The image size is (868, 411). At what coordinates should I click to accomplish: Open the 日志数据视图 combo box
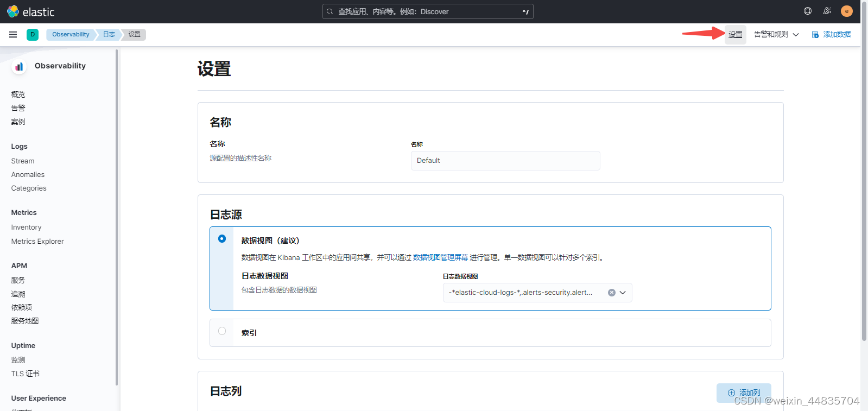coord(537,292)
